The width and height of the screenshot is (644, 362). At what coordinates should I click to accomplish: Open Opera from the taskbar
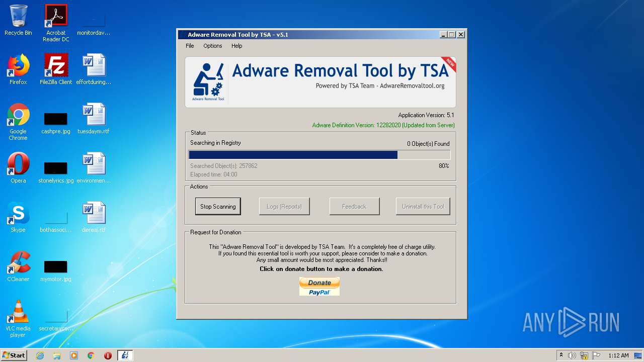point(108,355)
